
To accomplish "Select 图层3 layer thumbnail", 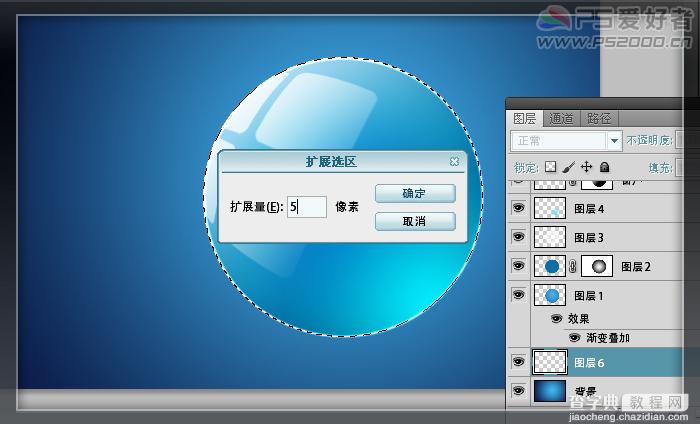I will click(x=550, y=237).
